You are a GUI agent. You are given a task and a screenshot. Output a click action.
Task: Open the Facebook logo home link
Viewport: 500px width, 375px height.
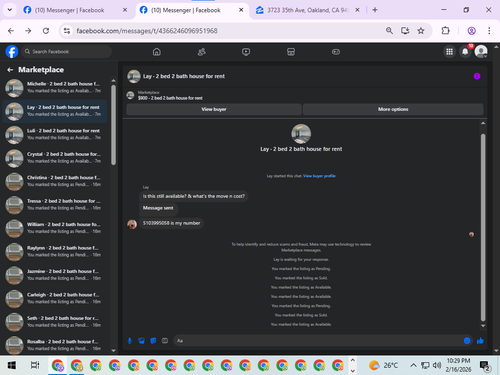tap(12, 52)
